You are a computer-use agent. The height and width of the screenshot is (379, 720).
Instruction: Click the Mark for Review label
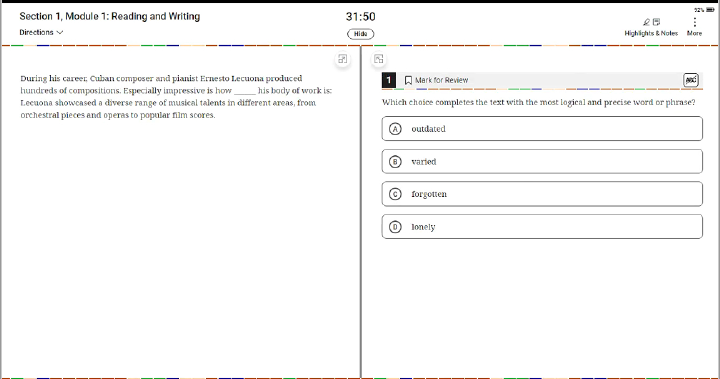[441, 80]
